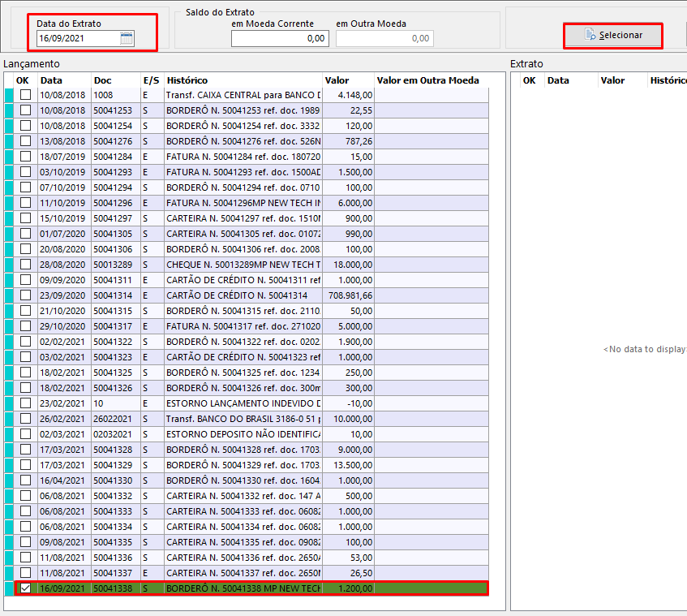Check the OK box for doc 50041314
687x616 pixels.
click(x=25, y=295)
